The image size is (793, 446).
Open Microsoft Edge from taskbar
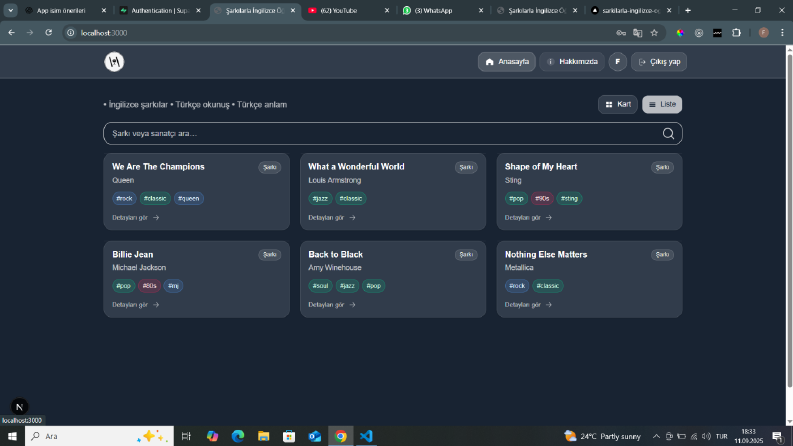click(x=238, y=436)
